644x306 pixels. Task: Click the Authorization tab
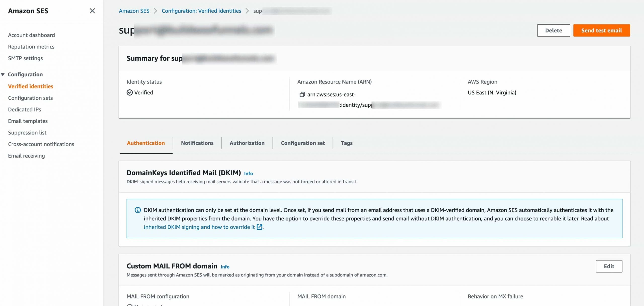pyautogui.click(x=247, y=143)
